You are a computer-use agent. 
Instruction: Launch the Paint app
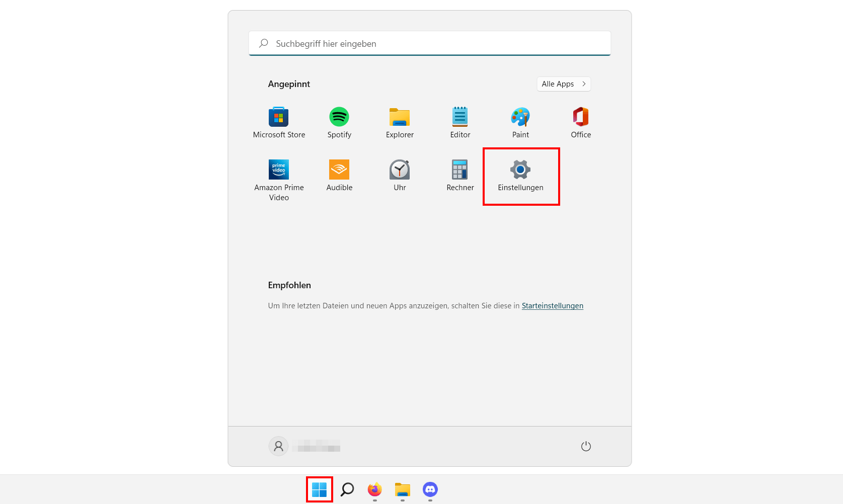pos(520,123)
